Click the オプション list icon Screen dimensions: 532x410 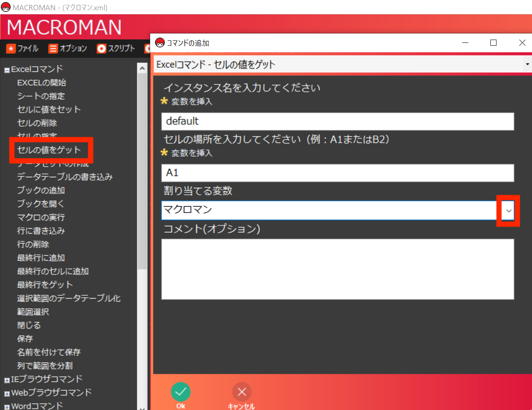[53, 49]
